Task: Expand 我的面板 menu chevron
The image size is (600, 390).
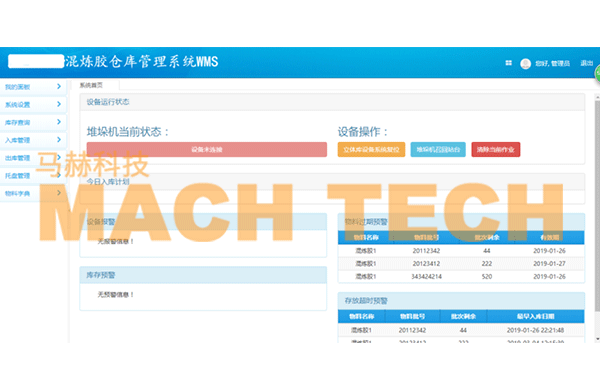Action: [x=59, y=86]
